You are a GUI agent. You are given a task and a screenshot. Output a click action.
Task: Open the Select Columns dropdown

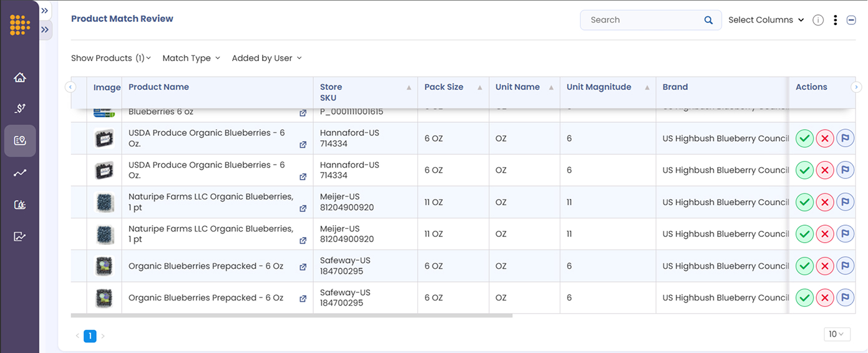pyautogui.click(x=766, y=20)
